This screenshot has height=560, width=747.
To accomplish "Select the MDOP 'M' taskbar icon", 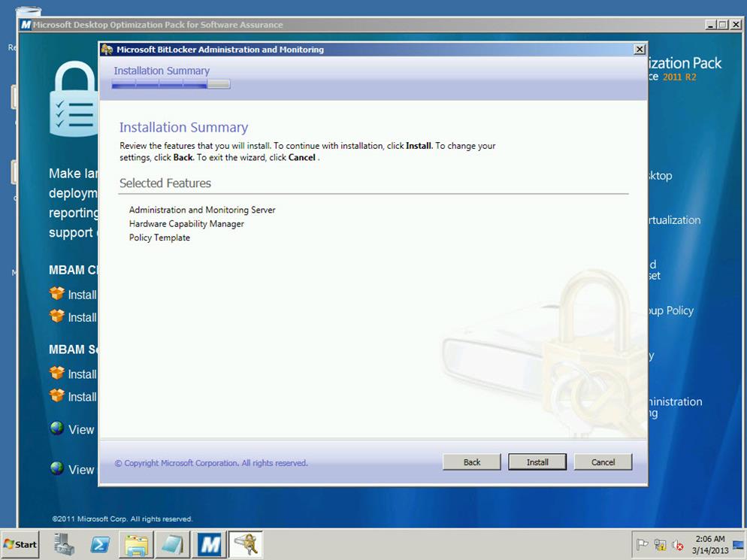I will pyautogui.click(x=210, y=544).
